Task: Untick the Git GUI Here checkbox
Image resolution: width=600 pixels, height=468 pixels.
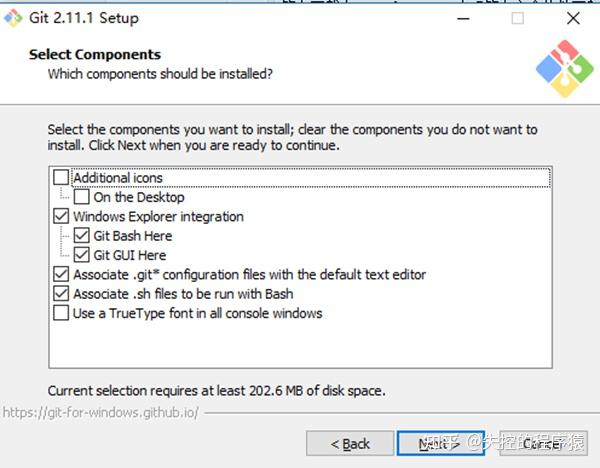Action: [81, 255]
